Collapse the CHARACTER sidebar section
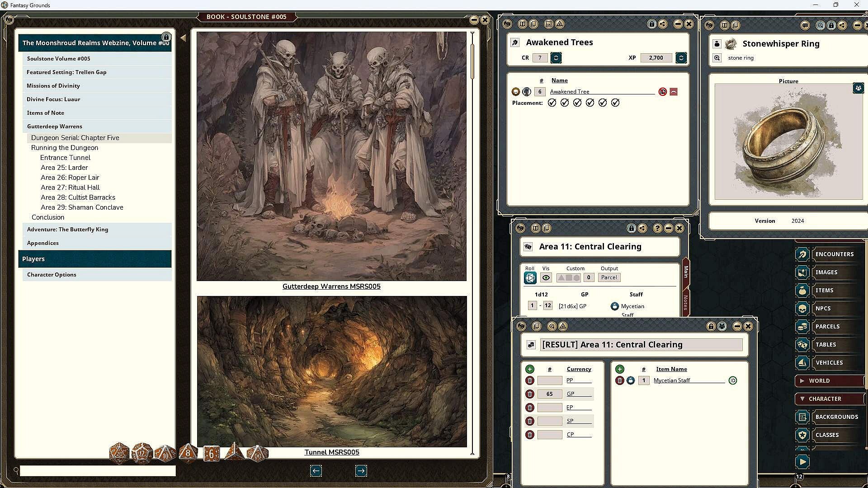This screenshot has width=868, height=488. coord(829,399)
